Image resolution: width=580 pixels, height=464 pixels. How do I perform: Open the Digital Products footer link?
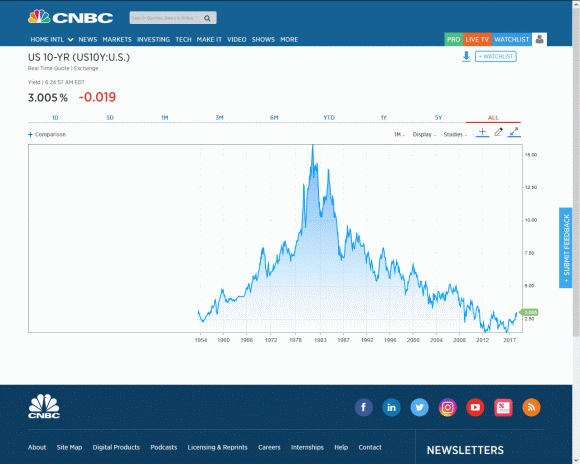116,447
